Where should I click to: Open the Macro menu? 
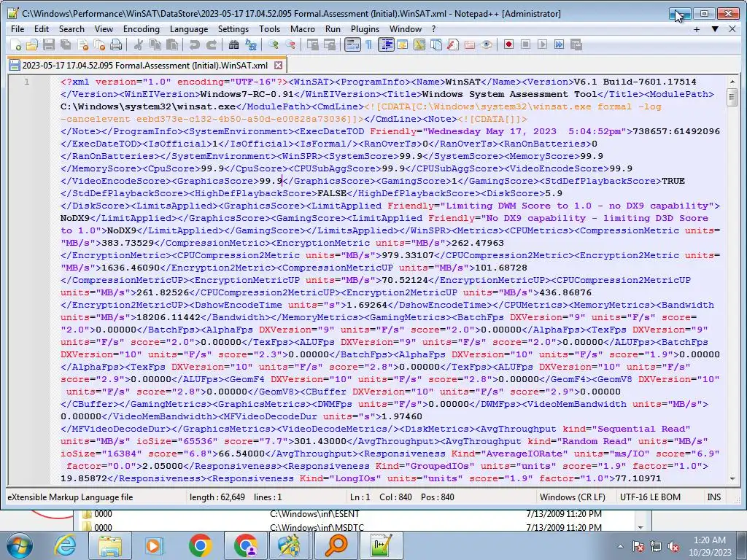(x=303, y=29)
